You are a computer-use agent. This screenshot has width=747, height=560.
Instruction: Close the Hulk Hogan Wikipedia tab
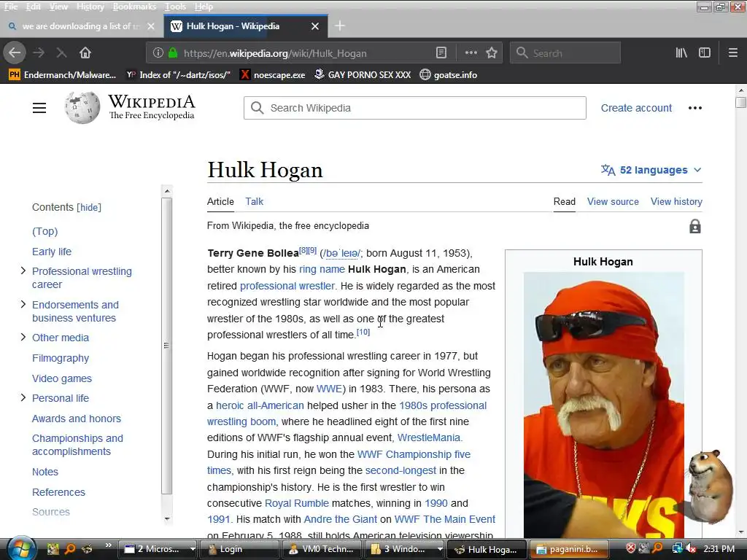[315, 26]
